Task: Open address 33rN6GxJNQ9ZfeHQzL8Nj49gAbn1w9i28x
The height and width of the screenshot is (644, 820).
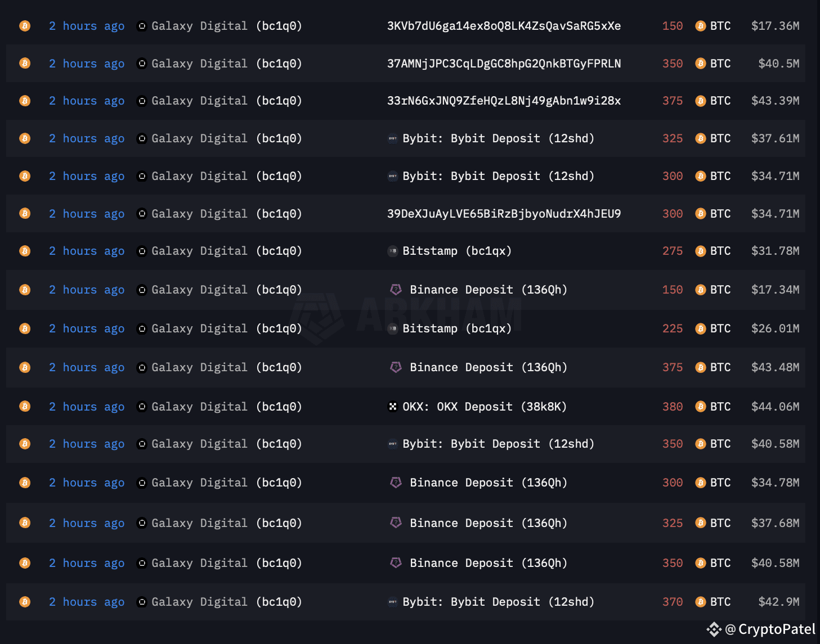Action: 504,101
